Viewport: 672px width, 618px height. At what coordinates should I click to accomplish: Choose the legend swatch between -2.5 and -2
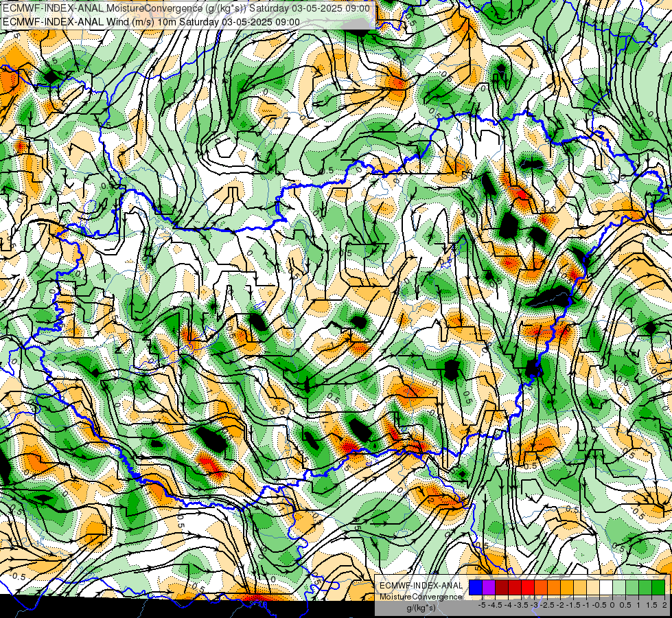(x=554, y=588)
